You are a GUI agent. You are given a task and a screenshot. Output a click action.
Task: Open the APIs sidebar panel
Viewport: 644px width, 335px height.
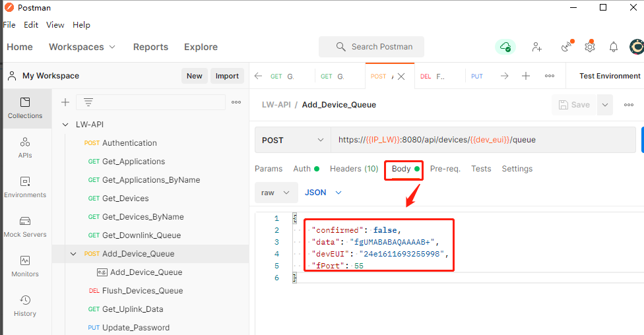click(x=25, y=148)
